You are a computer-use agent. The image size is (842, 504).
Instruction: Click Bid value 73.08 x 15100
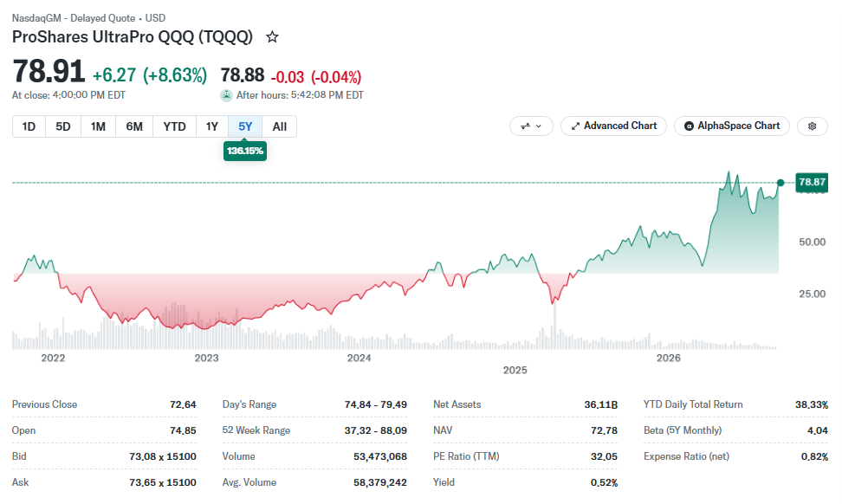point(163,456)
